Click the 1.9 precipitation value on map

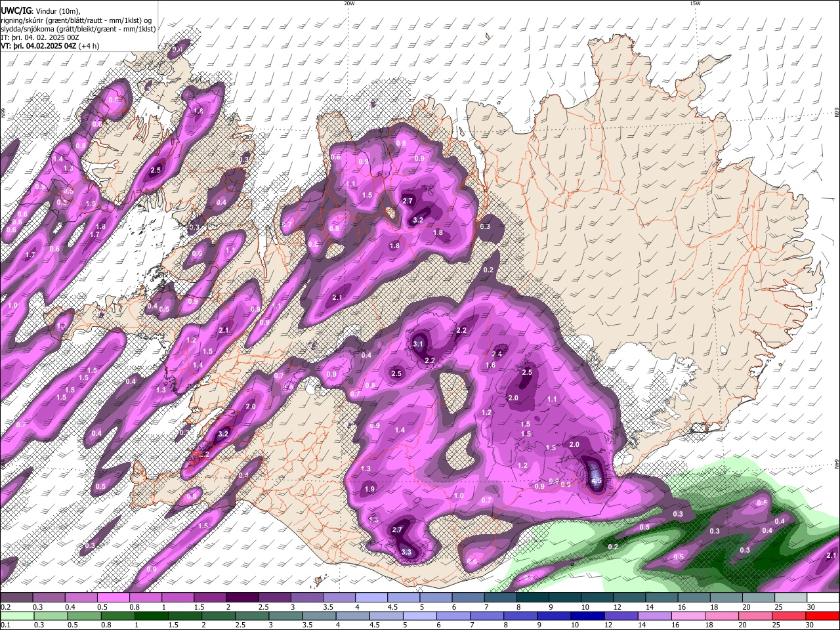(x=369, y=489)
